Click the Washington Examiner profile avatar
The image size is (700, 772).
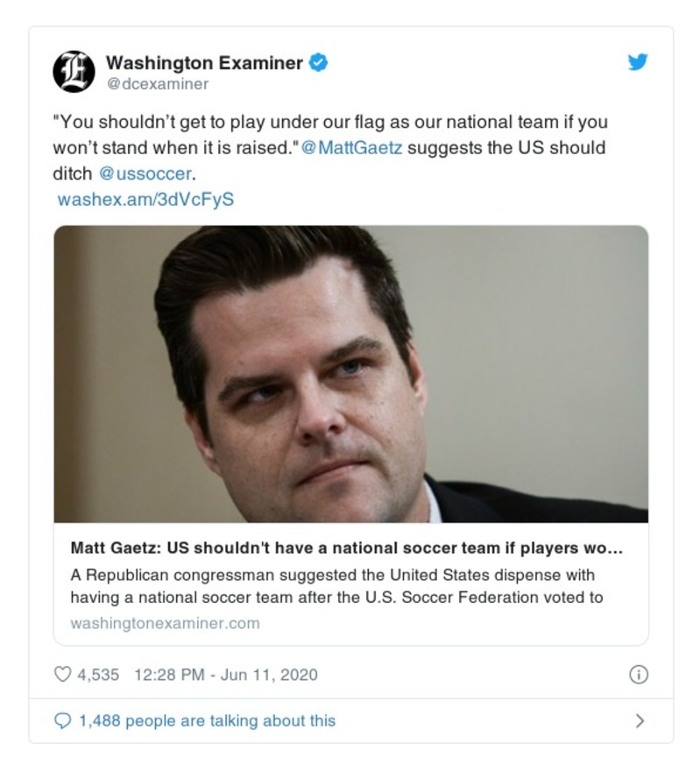pos(74,72)
